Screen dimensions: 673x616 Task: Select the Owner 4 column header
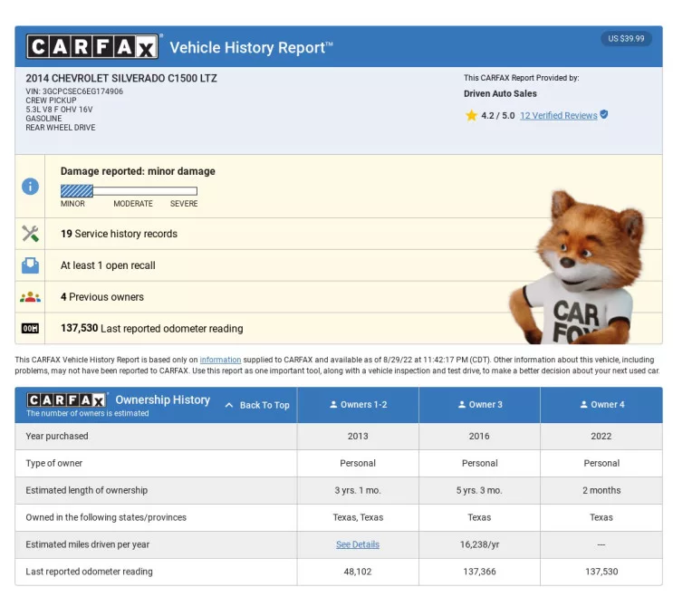(601, 405)
